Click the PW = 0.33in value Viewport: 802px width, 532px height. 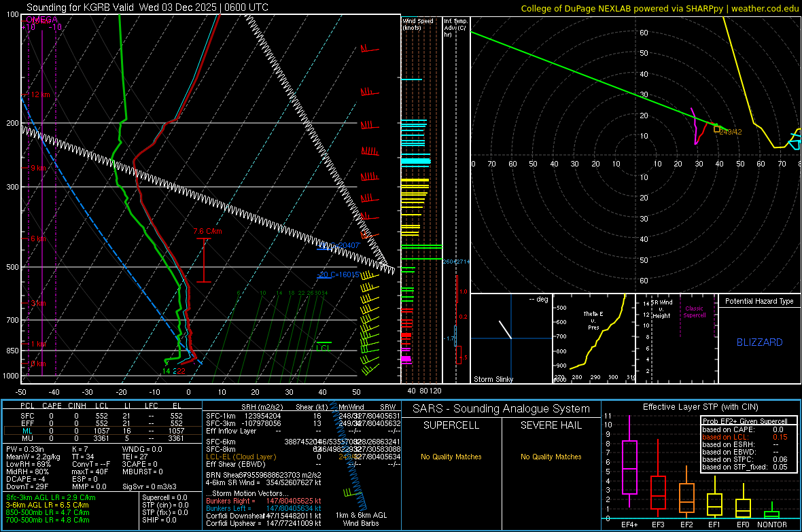(x=25, y=449)
